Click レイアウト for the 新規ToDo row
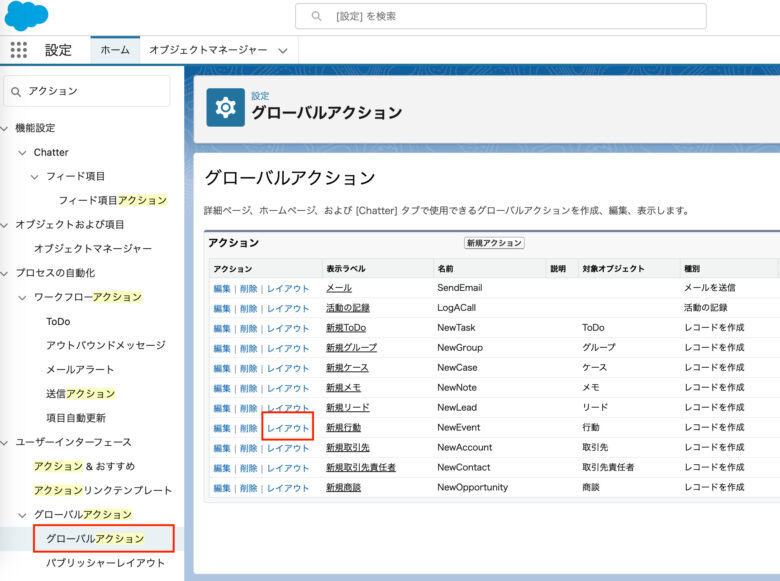This screenshot has height=581, width=780. [x=288, y=328]
